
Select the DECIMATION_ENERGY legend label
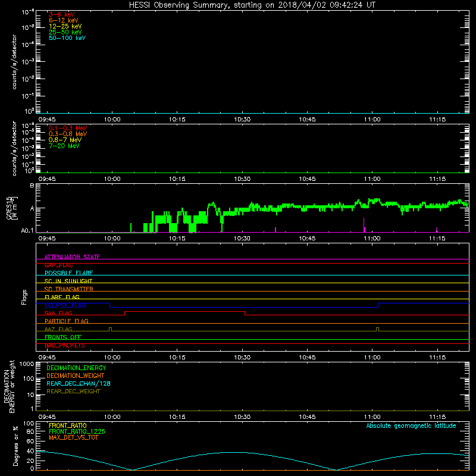tap(76, 368)
